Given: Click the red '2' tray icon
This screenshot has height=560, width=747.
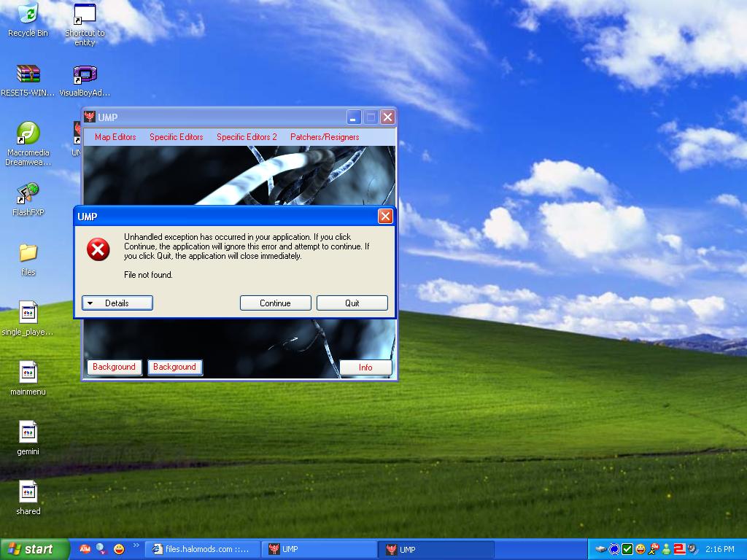Looking at the screenshot, I should (679, 550).
